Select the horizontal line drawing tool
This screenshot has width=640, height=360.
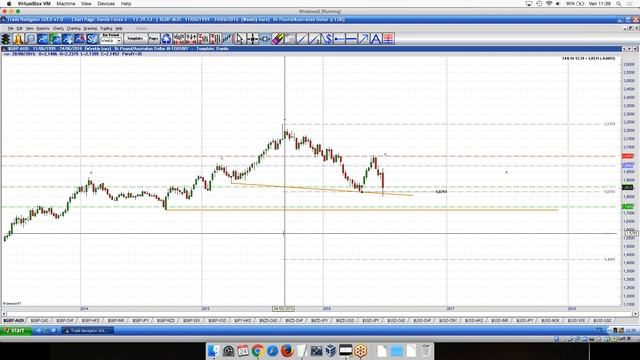click(351, 39)
